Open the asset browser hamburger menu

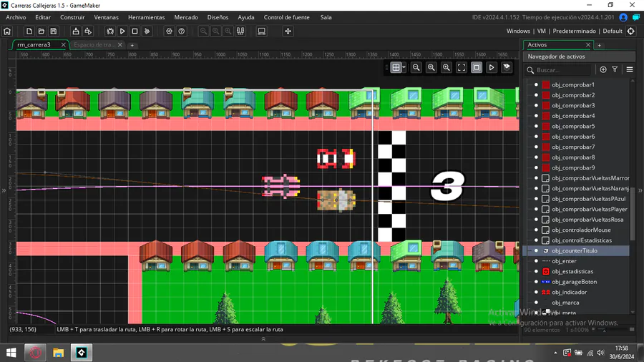[630, 70]
